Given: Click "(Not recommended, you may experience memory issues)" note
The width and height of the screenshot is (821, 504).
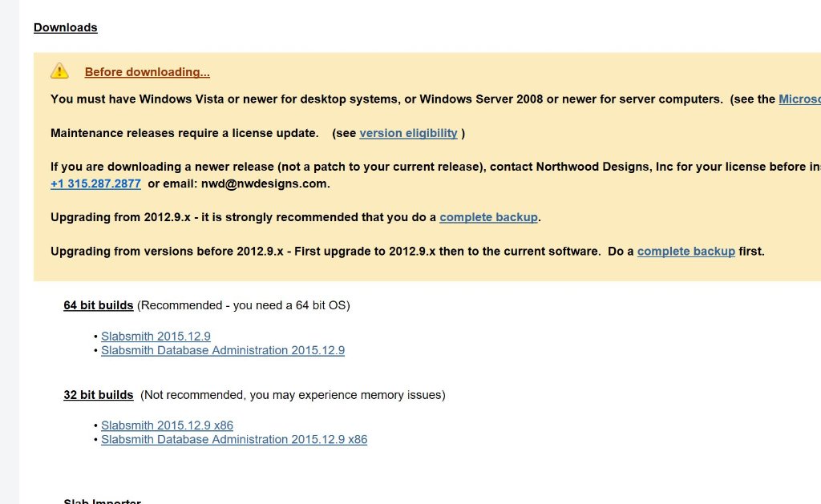Looking at the screenshot, I should [x=293, y=395].
